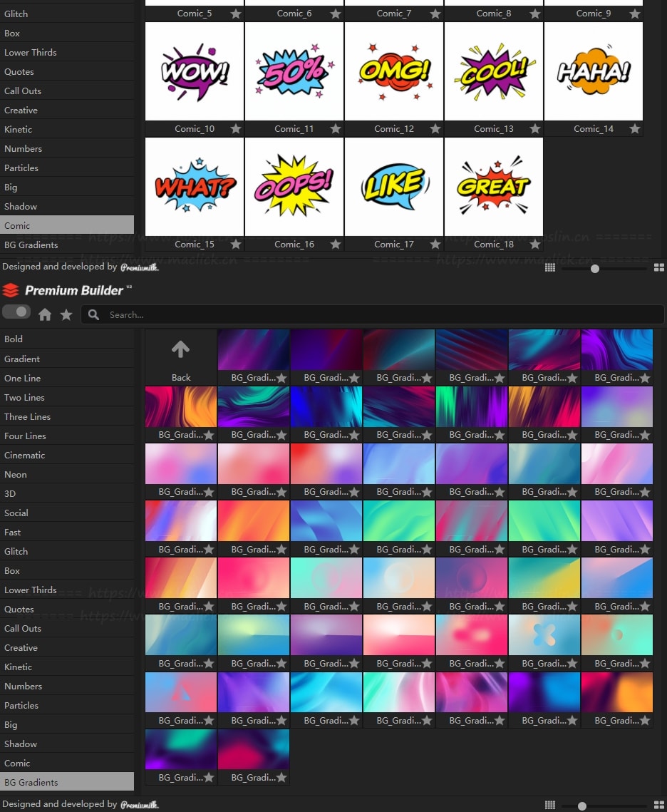Select the COOL! comic thumbnail
Viewport: 667px width, 812px height.
click(x=494, y=71)
